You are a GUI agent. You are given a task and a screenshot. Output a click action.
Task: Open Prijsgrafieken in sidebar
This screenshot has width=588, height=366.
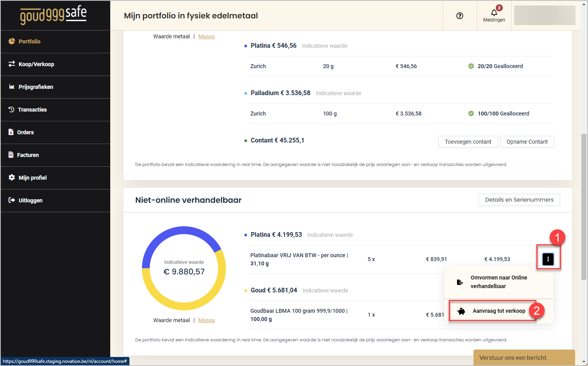coord(56,87)
